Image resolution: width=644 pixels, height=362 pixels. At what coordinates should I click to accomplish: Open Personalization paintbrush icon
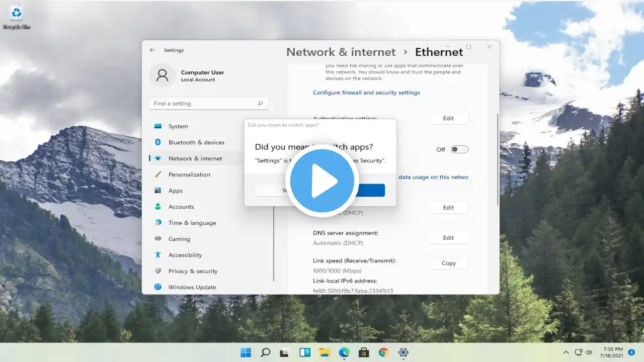pos(158,174)
